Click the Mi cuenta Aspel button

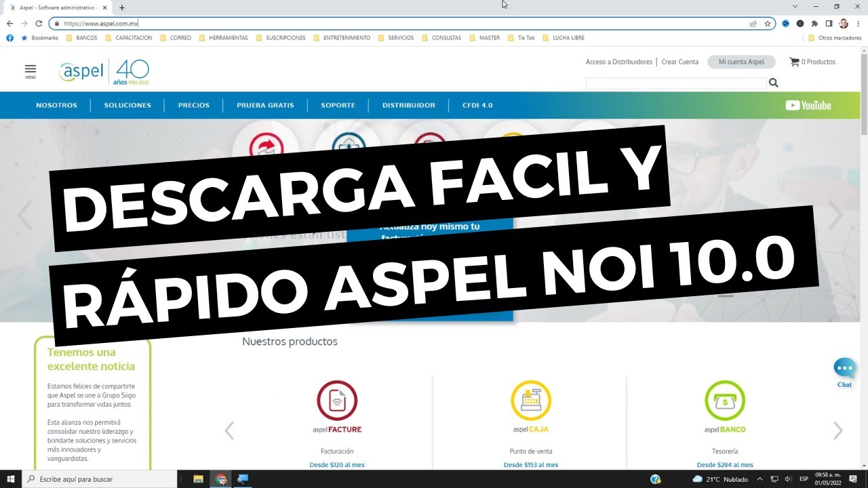pos(741,62)
